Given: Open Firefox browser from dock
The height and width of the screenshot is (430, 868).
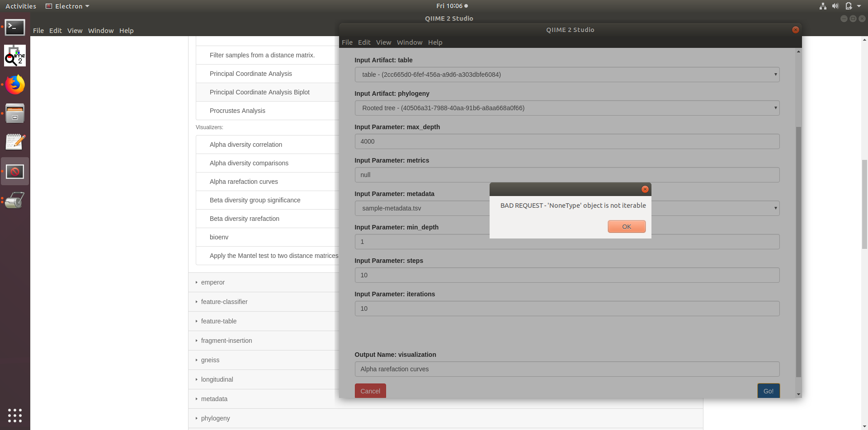Looking at the screenshot, I should click(x=15, y=85).
